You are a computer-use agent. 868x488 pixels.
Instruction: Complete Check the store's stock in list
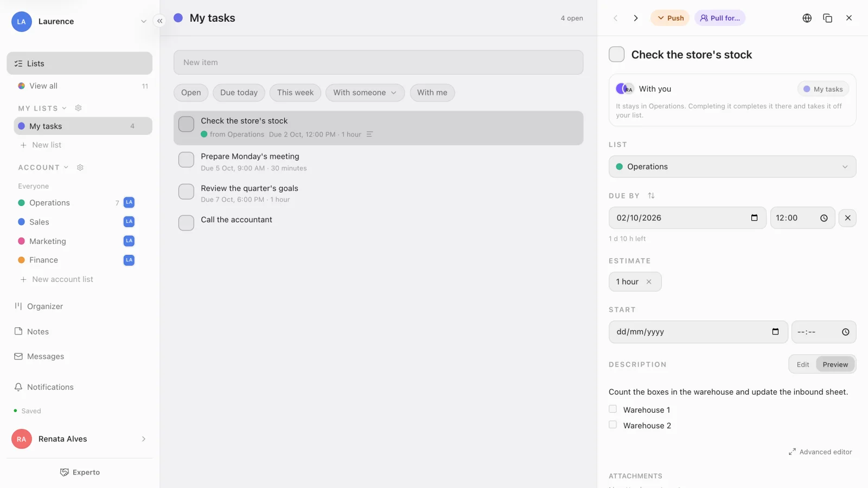187,124
